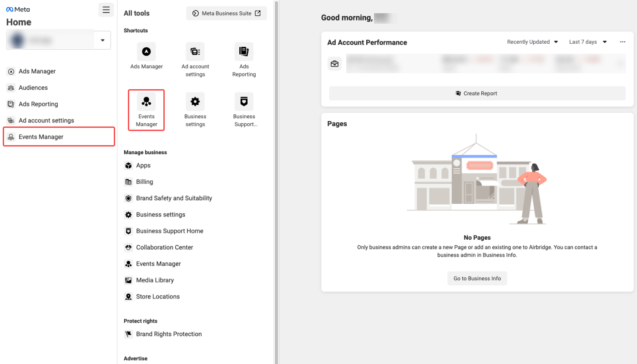This screenshot has width=637, height=364.
Task: Open Brand Safety and Suitability
Action: [x=174, y=198]
